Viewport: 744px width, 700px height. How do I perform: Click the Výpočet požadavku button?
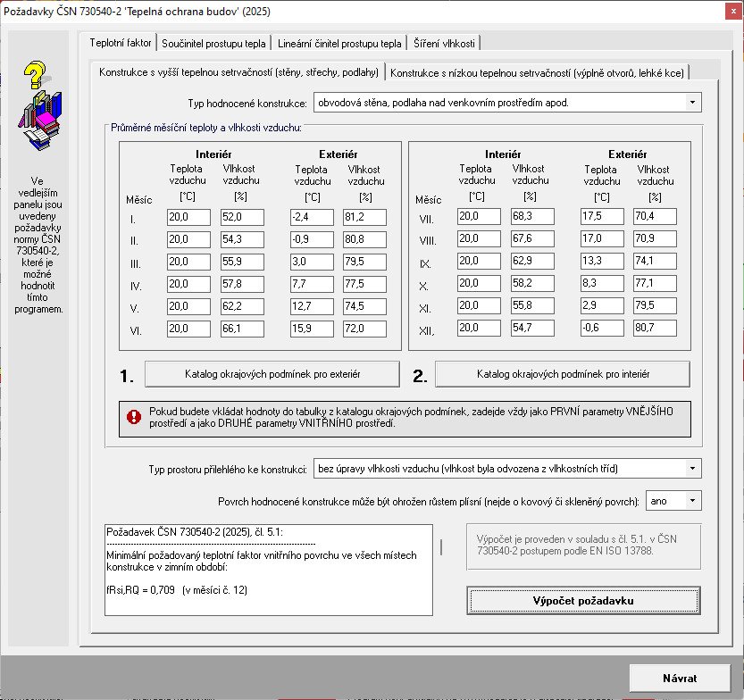pos(583,600)
